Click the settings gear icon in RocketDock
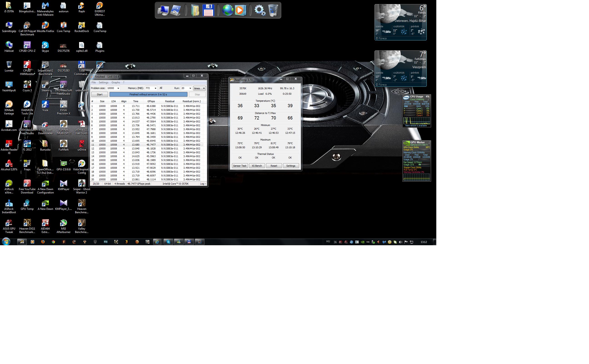 click(260, 10)
